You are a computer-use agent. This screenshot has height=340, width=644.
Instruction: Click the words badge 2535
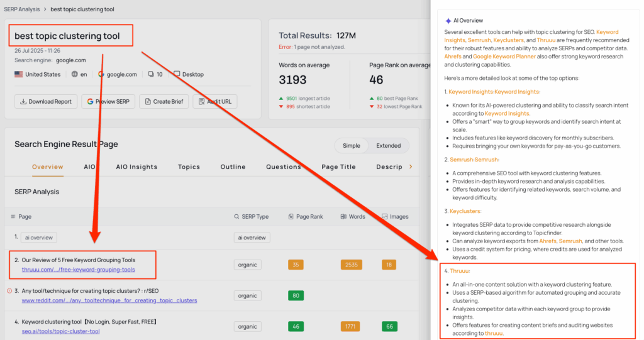[351, 265]
